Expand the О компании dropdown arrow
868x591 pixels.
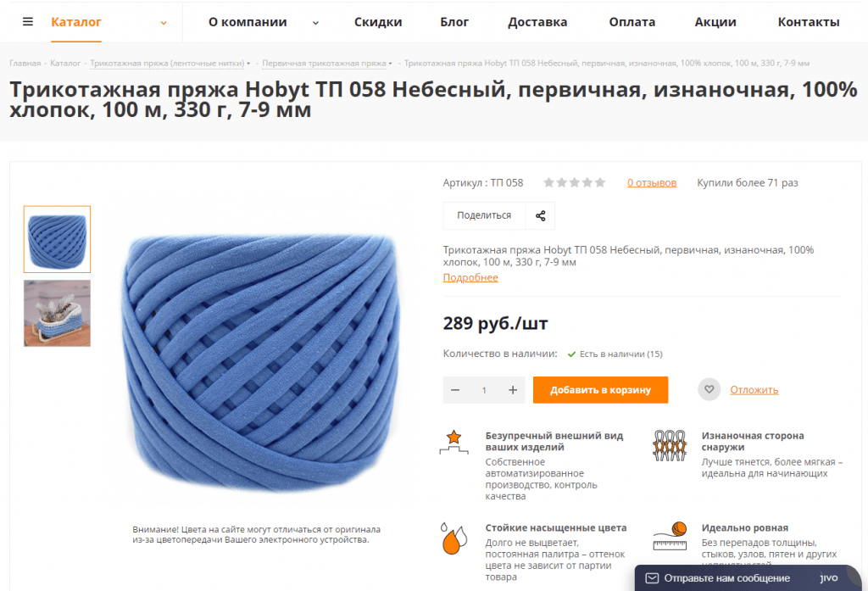tap(315, 23)
